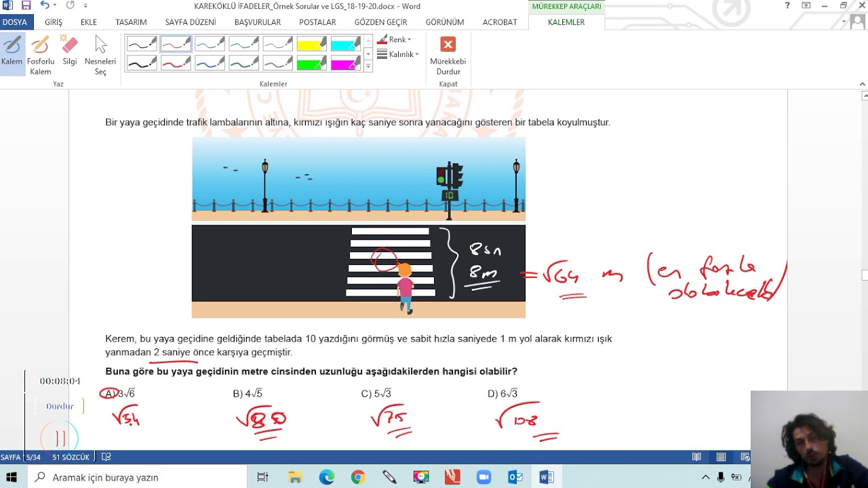Launch Microsoft Edge from taskbar

click(327, 477)
